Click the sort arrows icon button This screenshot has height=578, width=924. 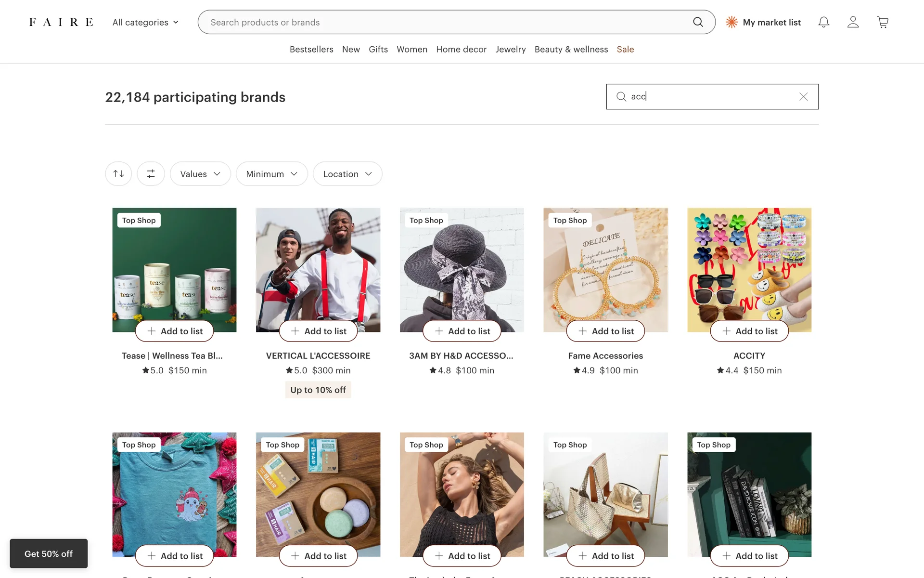point(118,174)
